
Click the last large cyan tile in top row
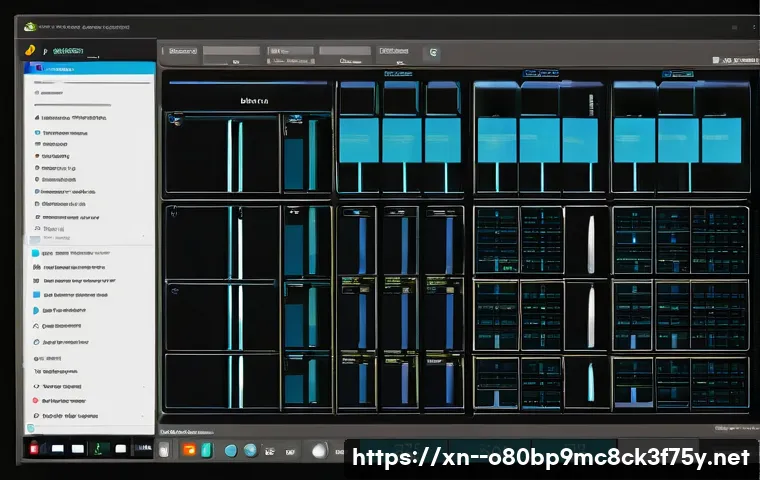[720, 140]
